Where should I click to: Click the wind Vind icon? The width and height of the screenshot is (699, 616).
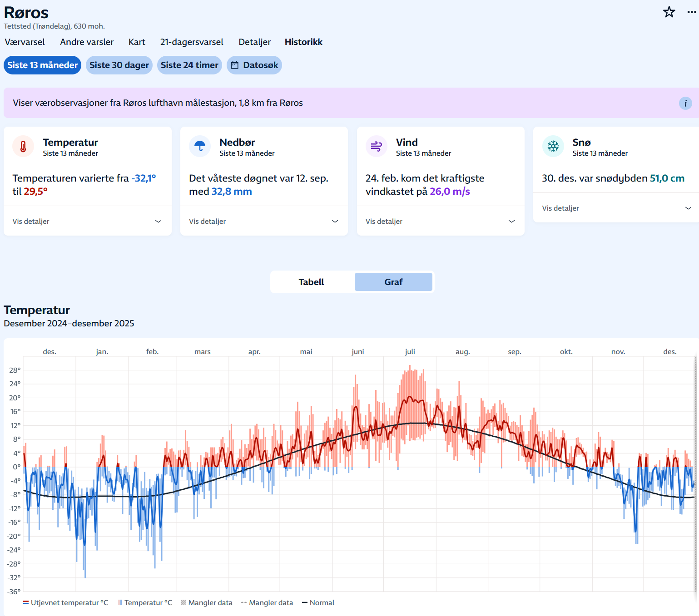376,147
